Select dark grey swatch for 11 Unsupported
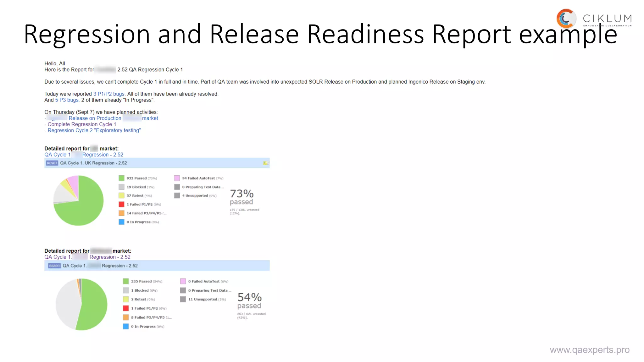 tap(183, 299)
